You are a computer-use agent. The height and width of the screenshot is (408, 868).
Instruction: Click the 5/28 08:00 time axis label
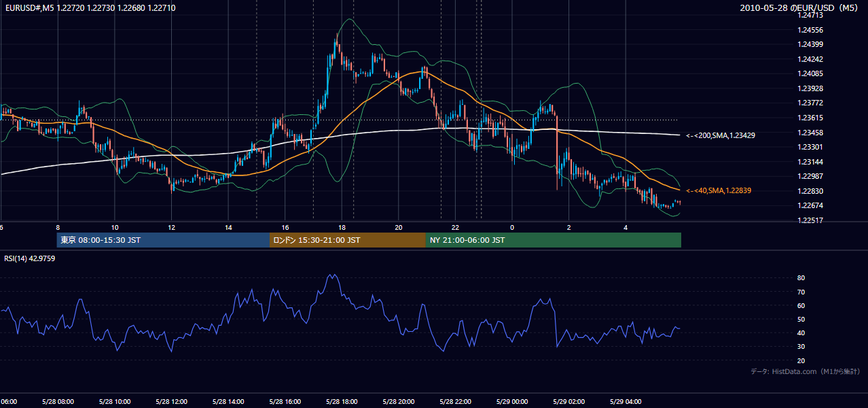(x=58, y=401)
